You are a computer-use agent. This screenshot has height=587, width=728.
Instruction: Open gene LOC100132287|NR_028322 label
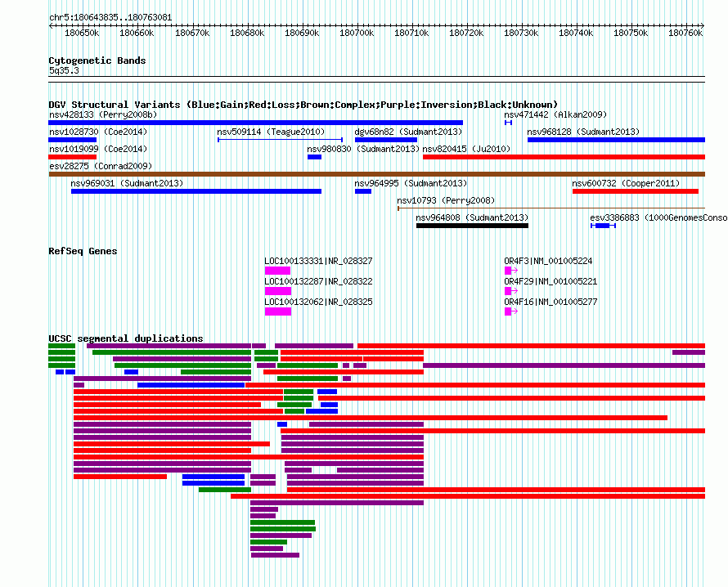318,281
